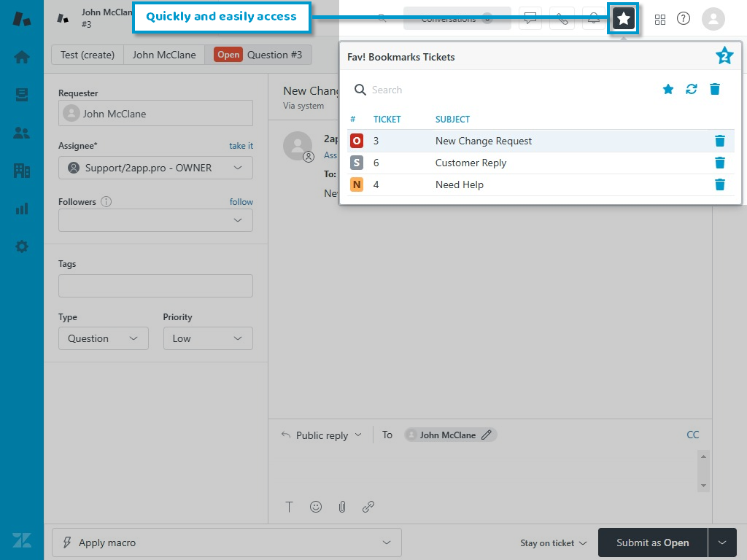
Task: Remove Customer Reply bookmark with trash icon
Action: pyautogui.click(x=719, y=163)
